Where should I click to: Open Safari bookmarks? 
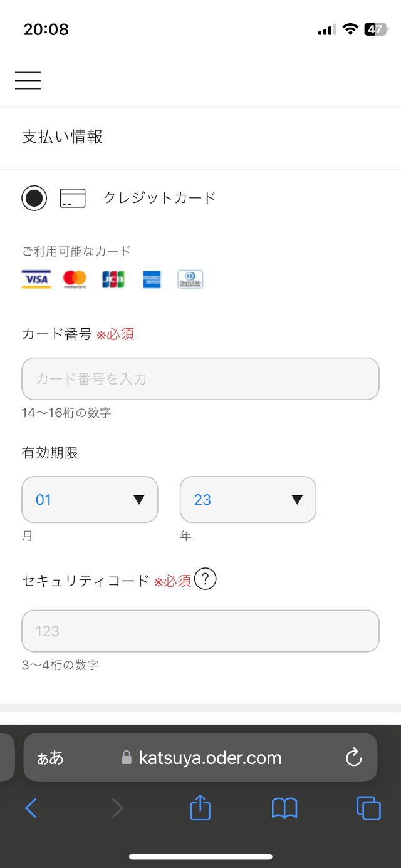[x=284, y=809]
